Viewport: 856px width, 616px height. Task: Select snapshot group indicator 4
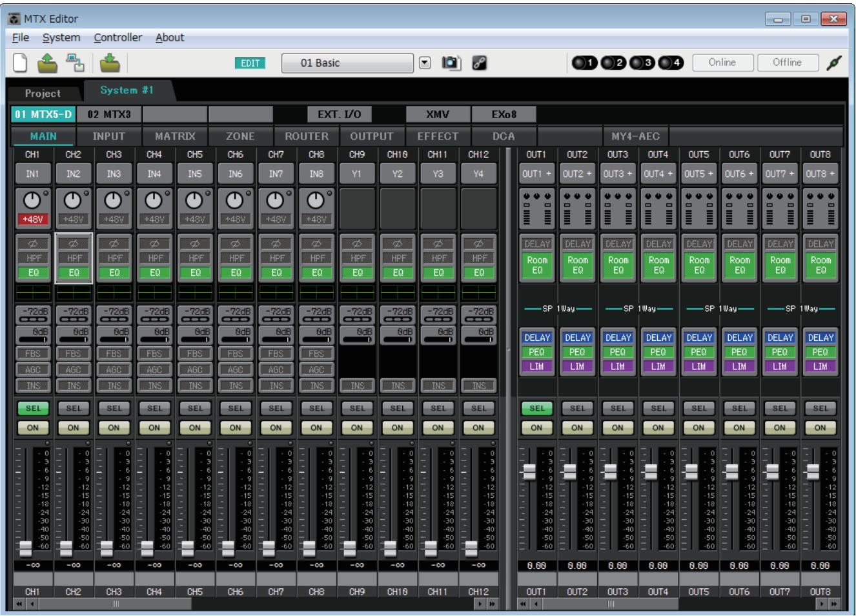coord(670,63)
